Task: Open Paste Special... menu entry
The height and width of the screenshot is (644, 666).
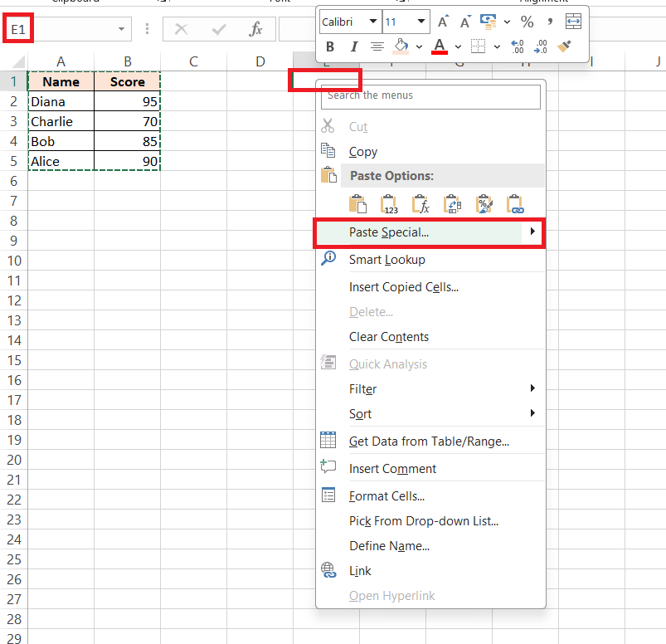Action: click(429, 232)
